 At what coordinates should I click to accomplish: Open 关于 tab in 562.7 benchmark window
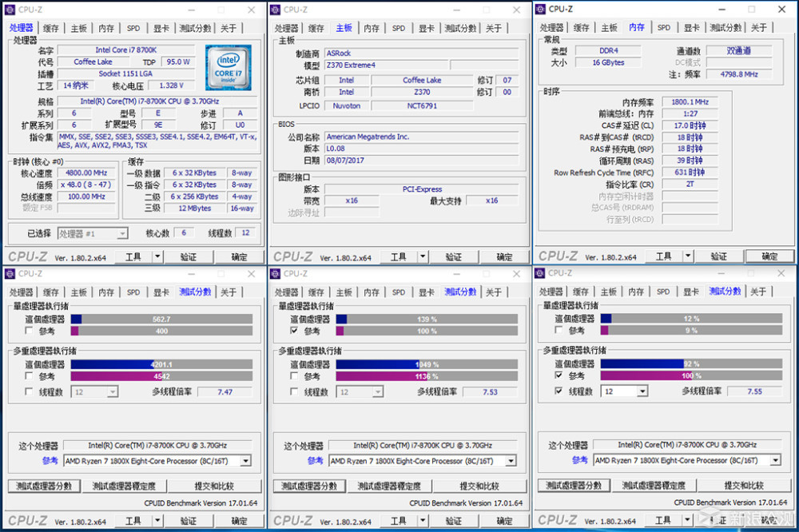(229, 292)
